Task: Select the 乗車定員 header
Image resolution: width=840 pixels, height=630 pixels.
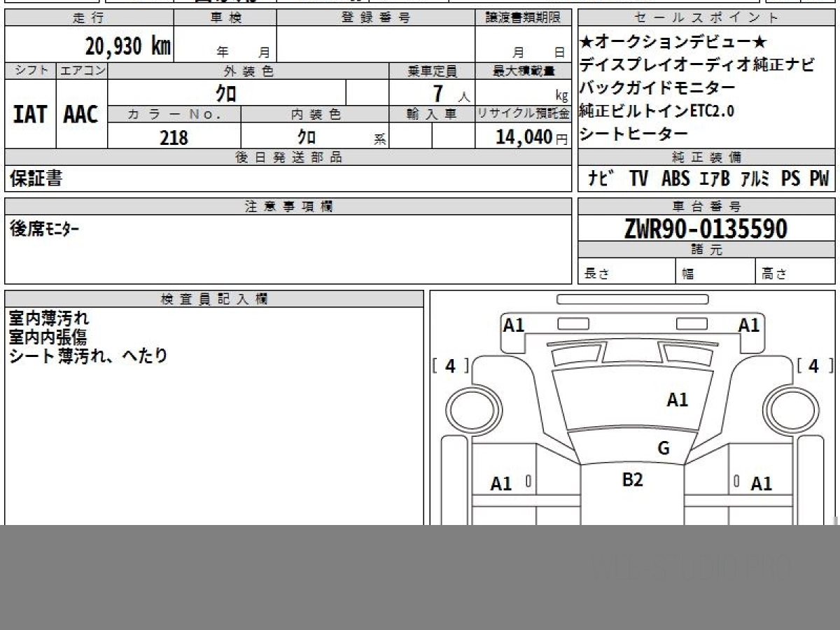Action: coord(432,71)
